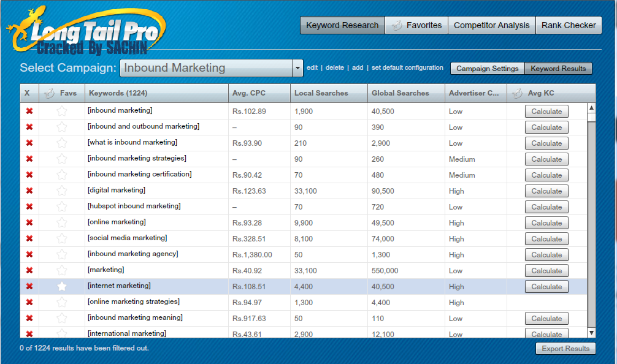Favorite the [social media marketing] keyword

click(x=62, y=238)
